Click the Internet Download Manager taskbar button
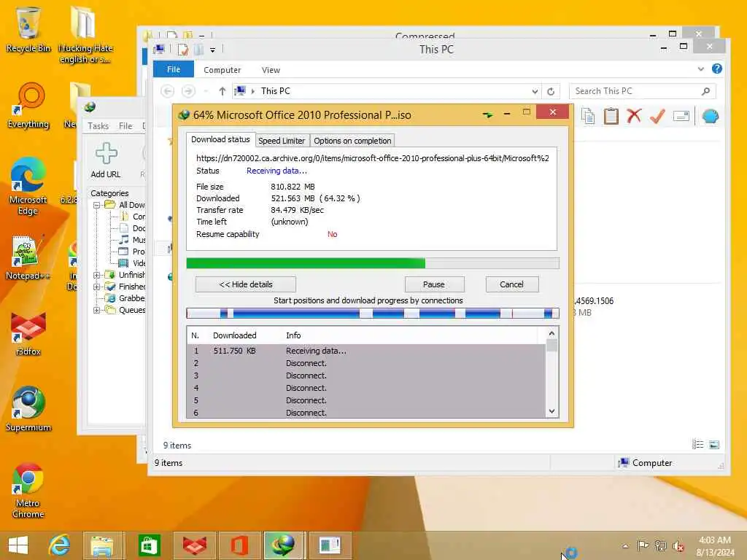Viewport: 747px width, 560px height. [282, 545]
